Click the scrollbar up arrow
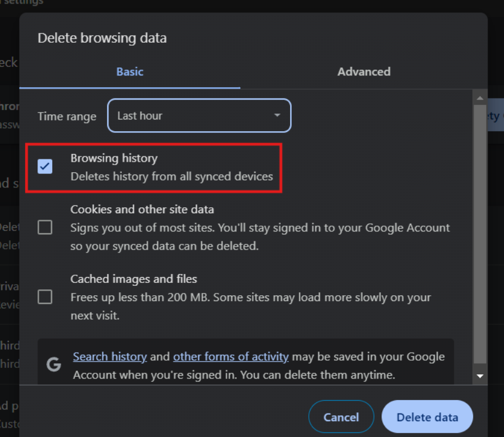The height and width of the screenshot is (437, 504). pyautogui.click(x=480, y=98)
